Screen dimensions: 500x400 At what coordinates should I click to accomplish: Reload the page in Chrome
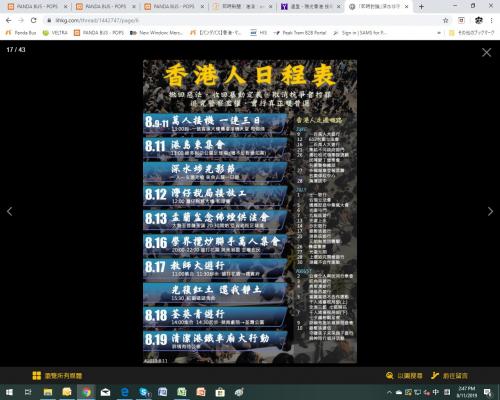click(33, 20)
